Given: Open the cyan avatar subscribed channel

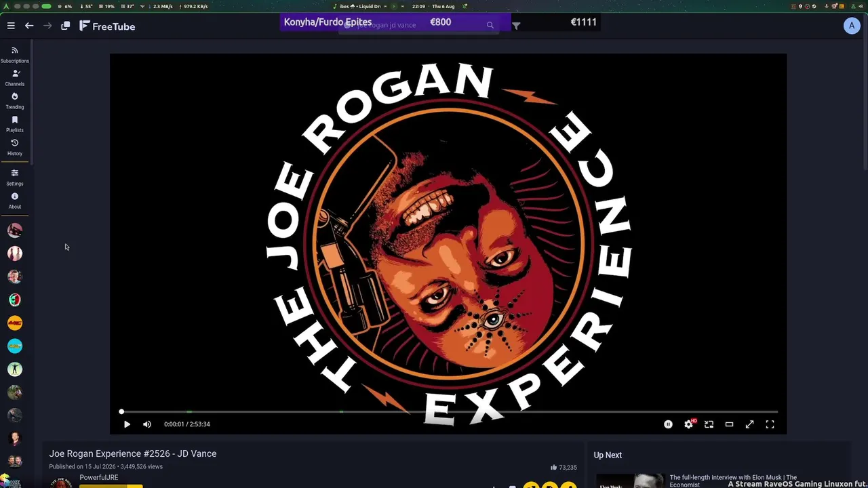Looking at the screenshot, I should tap(15, 346).
